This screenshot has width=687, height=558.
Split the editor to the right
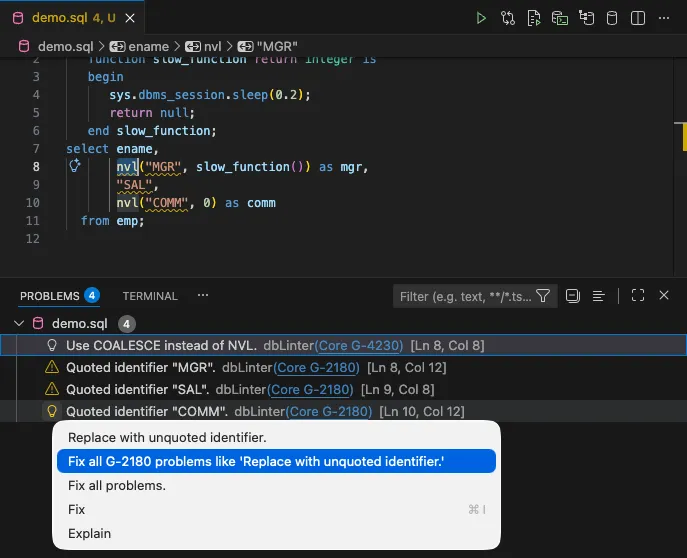639,18
